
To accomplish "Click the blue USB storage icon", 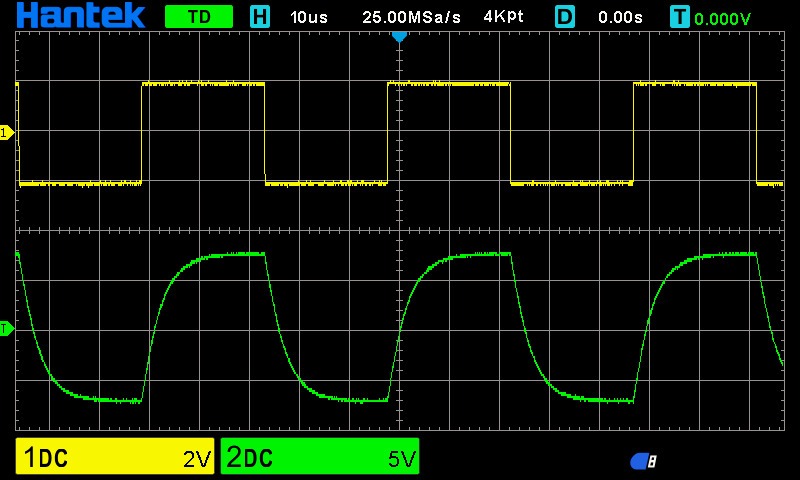I will pos(643,461).
